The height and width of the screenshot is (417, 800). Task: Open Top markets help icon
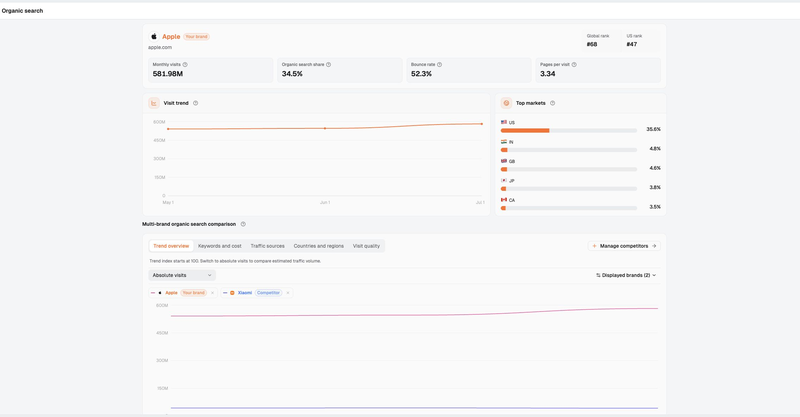(553, 103)
